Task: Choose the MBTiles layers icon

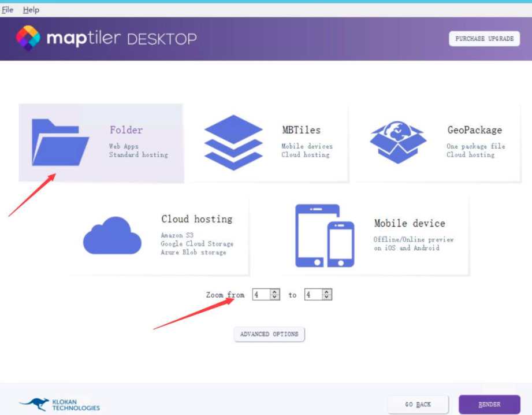Action: [x=233, y=143]
